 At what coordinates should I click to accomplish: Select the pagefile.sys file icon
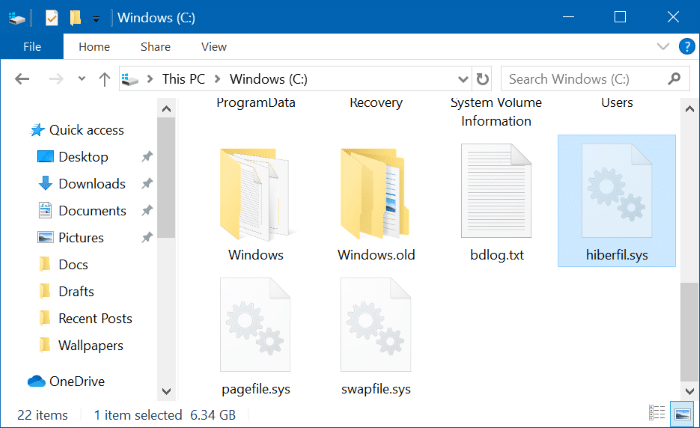[255, 324]
